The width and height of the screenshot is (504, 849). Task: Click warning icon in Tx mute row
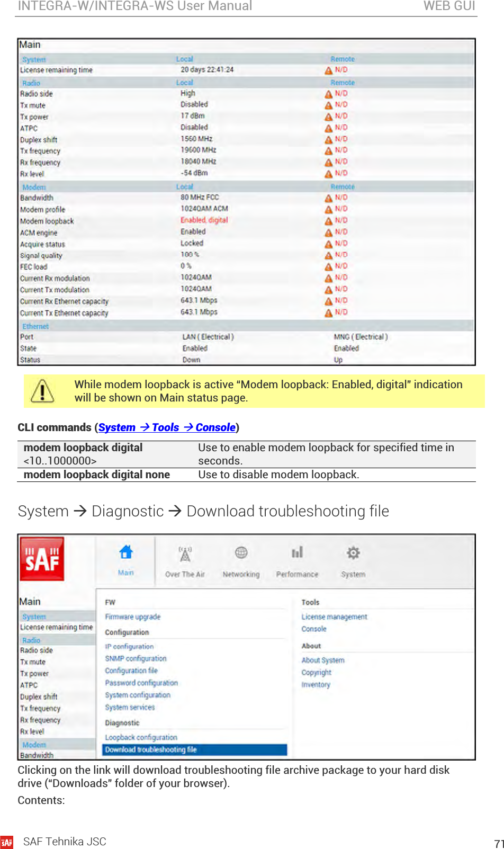(x=329, y=105)
